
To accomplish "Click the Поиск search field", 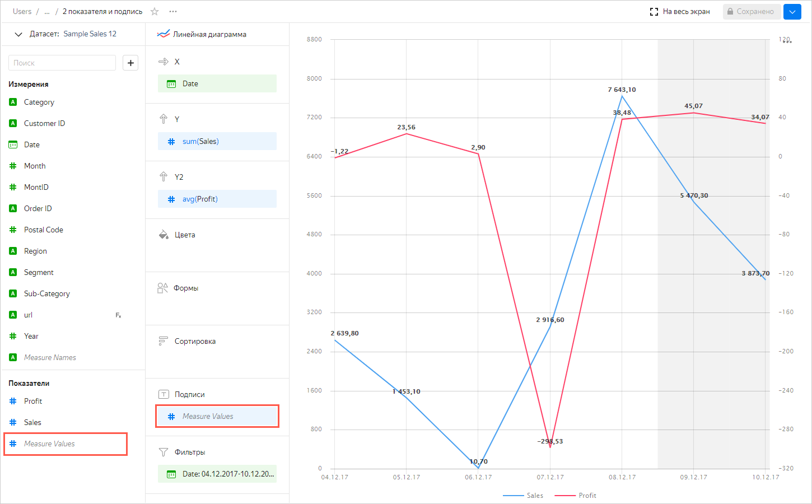I will [62, 63].
